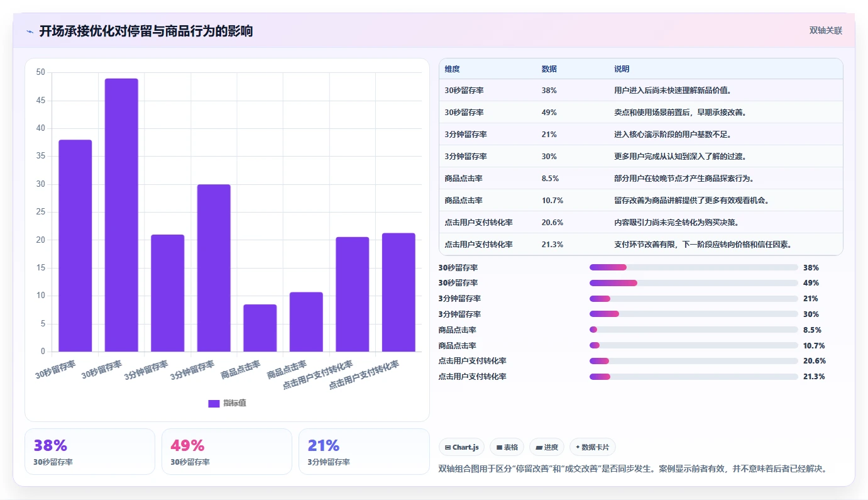
Task: Click the tallest chart bar reaching 49
Action: [121, 215]
